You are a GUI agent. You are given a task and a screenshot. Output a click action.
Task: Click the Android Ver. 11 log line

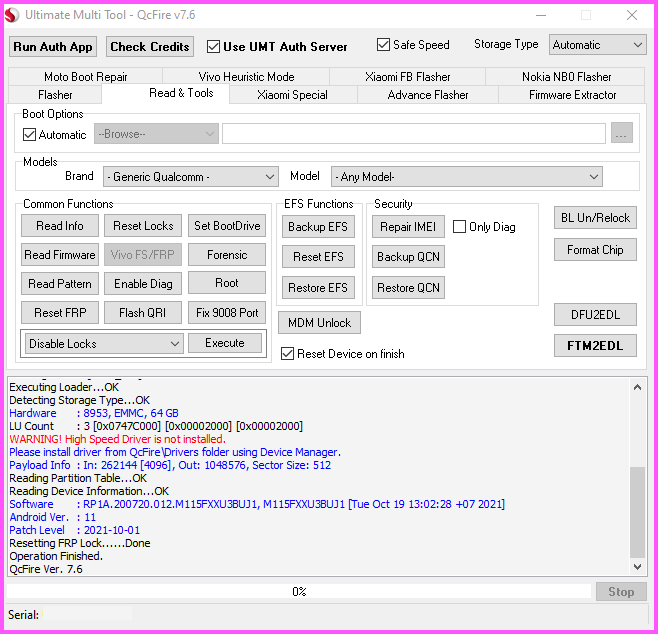[53, 517]
